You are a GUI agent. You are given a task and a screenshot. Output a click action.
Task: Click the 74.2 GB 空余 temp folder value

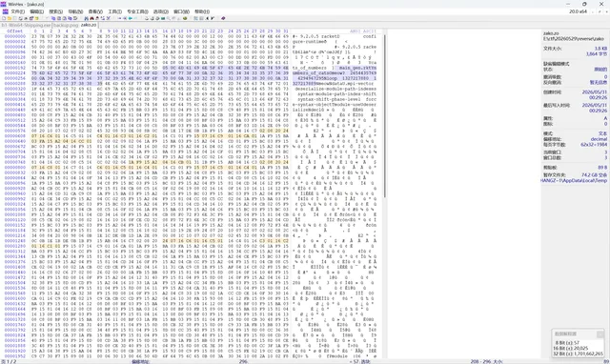594,175
